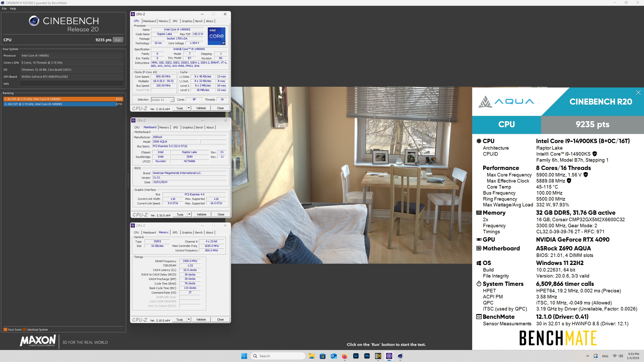This screenshot has width=644, height=362.
Task: Select ranking entry 24C/32T score 8710
Action: [63, 104]
